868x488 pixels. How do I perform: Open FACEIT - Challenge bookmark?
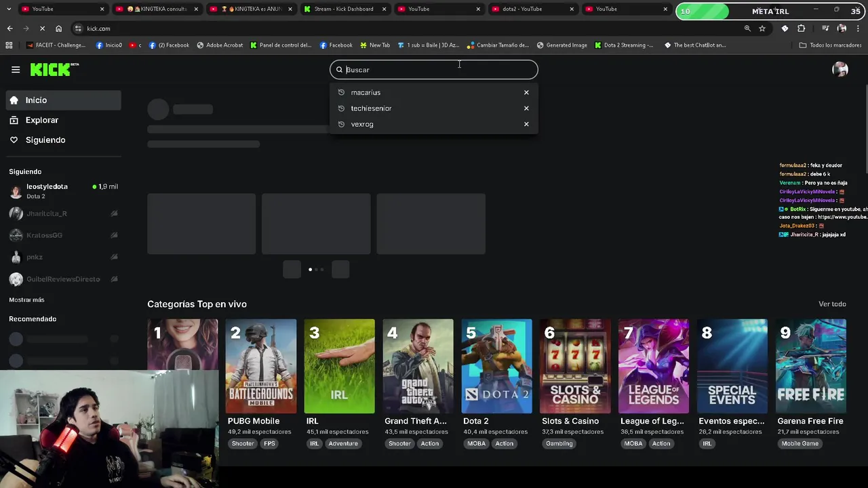pos(56,45)
